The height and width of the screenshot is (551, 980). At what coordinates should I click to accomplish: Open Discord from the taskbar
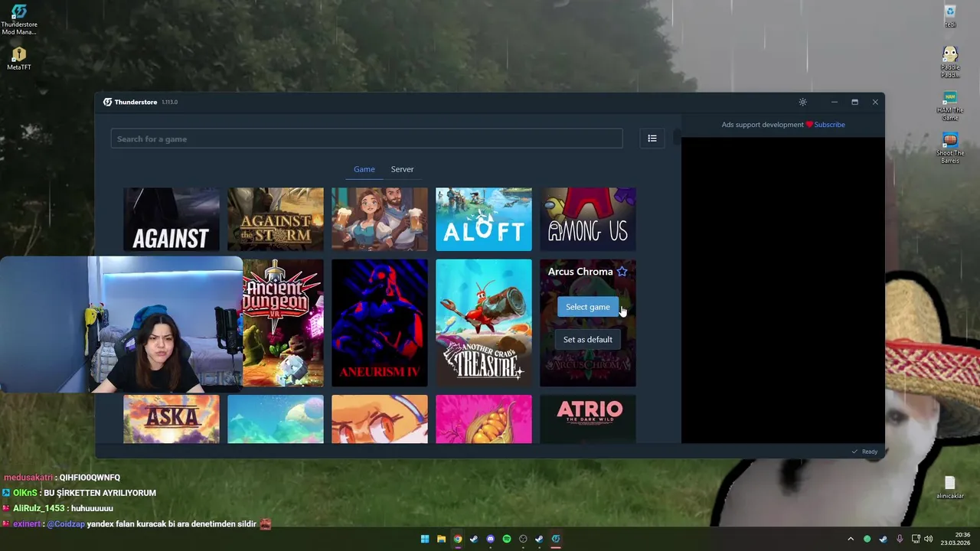click(491, 539)
